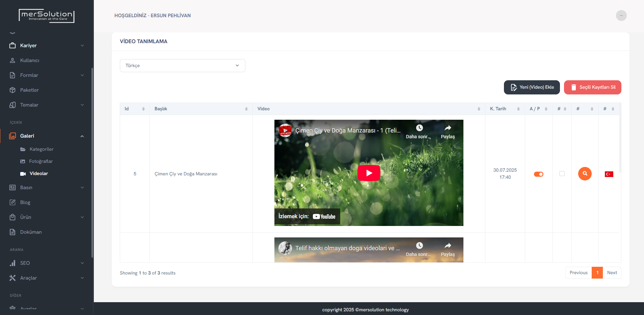Open Blog section in sidebar
644x315 pixels.
(25, 202)
